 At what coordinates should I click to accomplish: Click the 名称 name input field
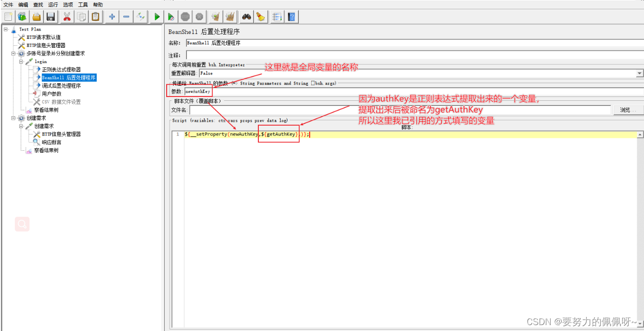tap(414, 43)
